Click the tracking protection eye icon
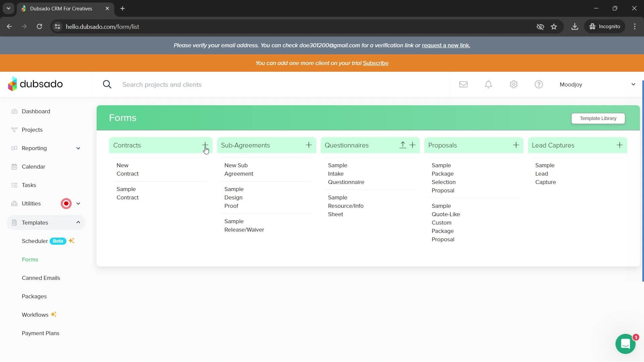The height and width of the screenshot is (362, 644). click(x=540, y=26)
